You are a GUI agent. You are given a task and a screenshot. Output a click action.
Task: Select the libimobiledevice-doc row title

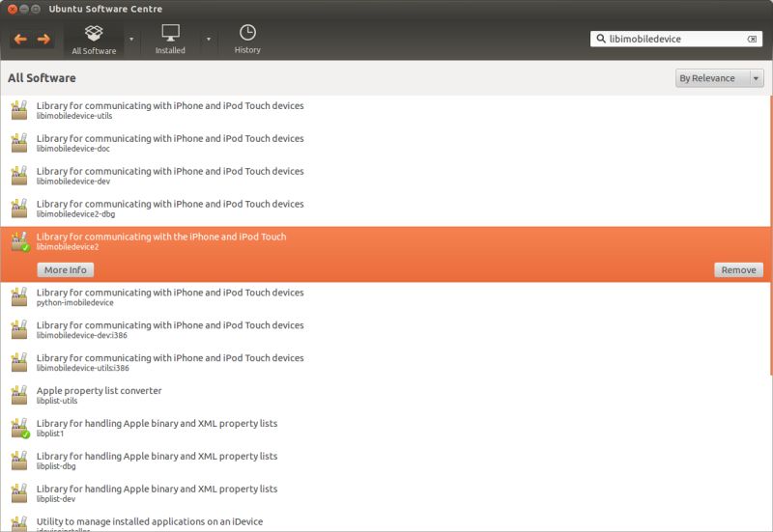pos(170,138)
